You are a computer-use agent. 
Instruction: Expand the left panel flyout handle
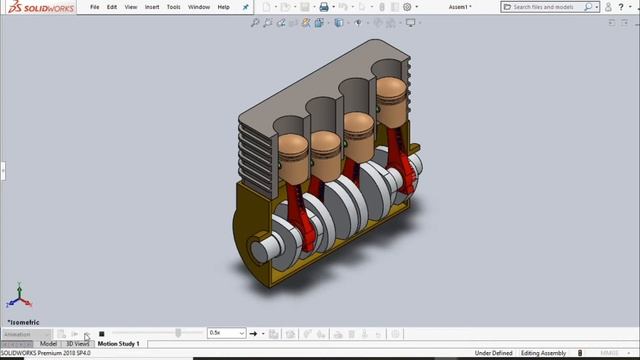[3, 171]
